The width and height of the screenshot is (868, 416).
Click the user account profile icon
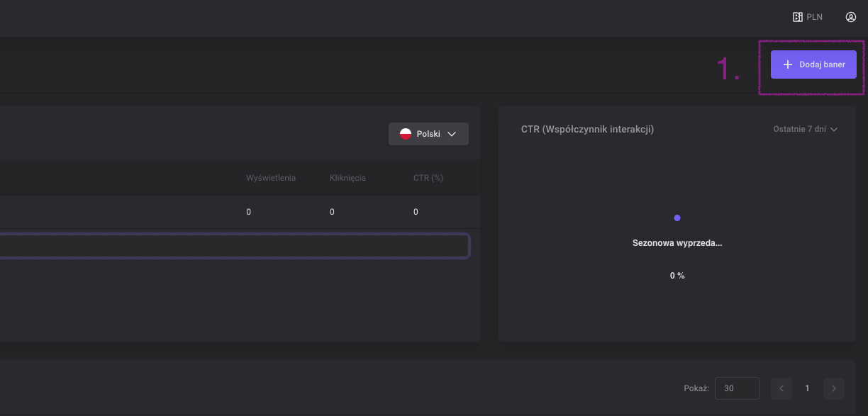coord(851,17)
